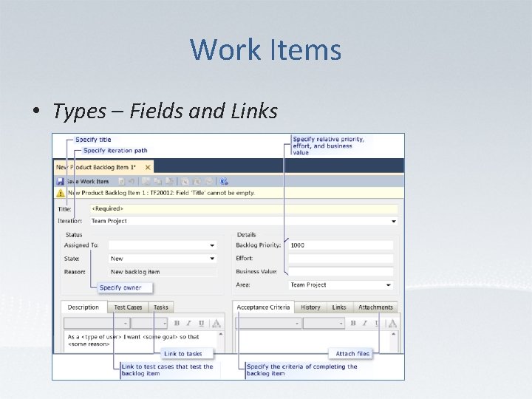Click the 'Work Items' slide heading
The width and height of the screenshot is (532, 399).
[x=266, y=50]
